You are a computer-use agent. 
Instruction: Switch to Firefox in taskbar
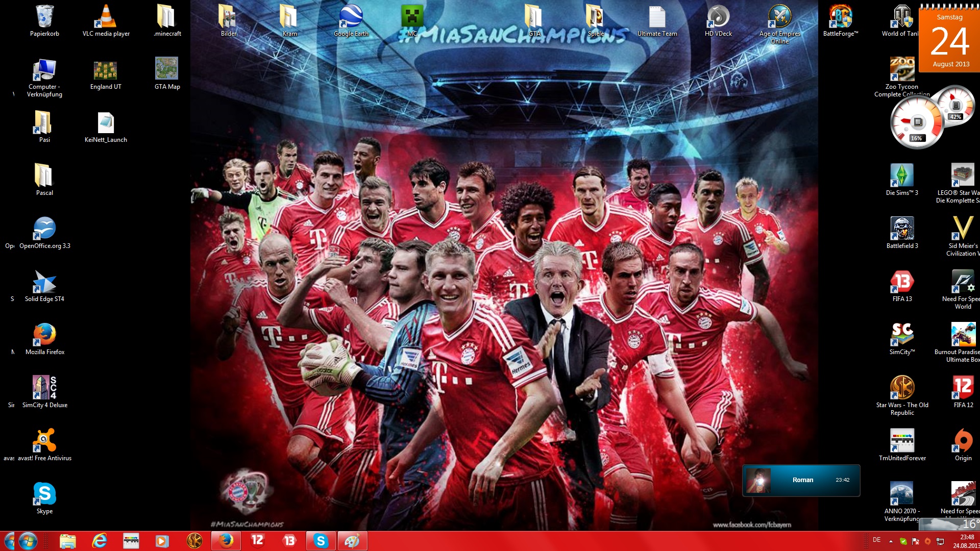(x=226, y=541)
